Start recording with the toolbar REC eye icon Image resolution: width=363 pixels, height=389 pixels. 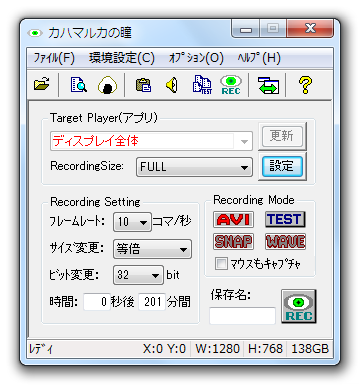pos(231,85)
